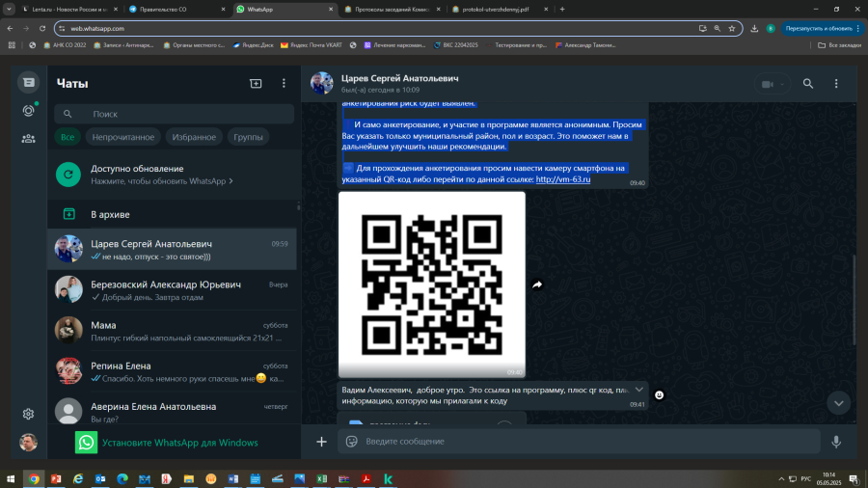Bookmark this page with star icon
868x488 pixels.
[x=732, y=28]
